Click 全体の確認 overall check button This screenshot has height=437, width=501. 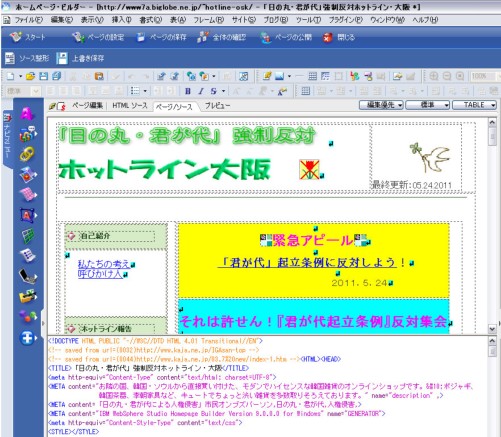221,37
